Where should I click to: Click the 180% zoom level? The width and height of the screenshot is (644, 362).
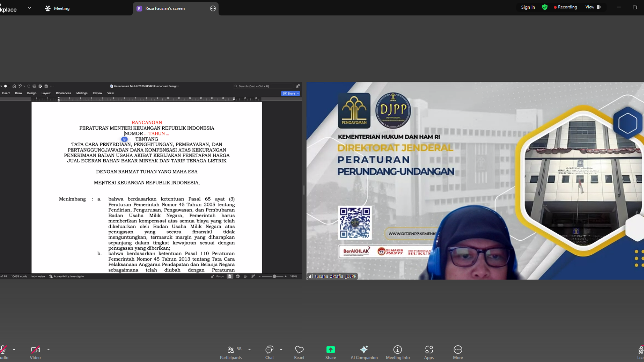293,277
